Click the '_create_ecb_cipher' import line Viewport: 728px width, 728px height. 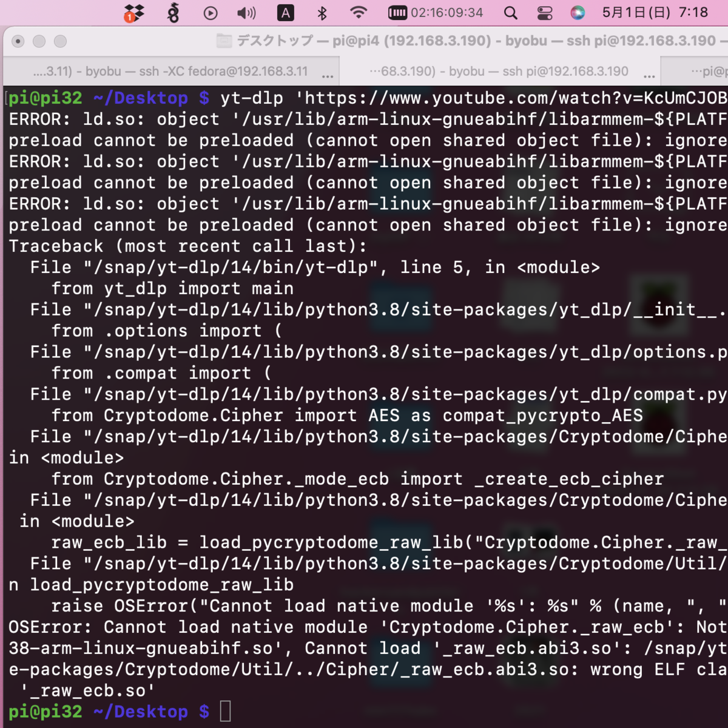click(358, 479)
